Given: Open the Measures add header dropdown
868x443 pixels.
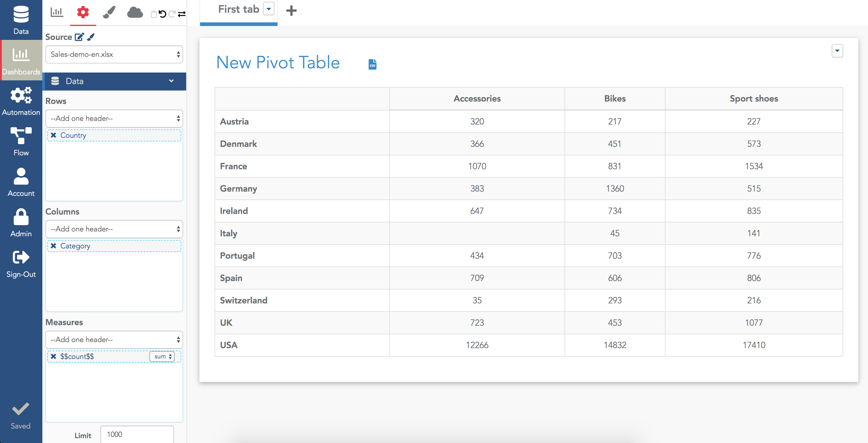Looking at the screenshot, I should [x=114, y=339].
